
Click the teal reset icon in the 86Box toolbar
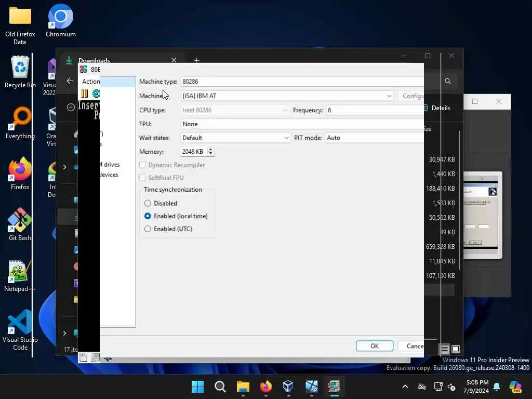point(96,94)
